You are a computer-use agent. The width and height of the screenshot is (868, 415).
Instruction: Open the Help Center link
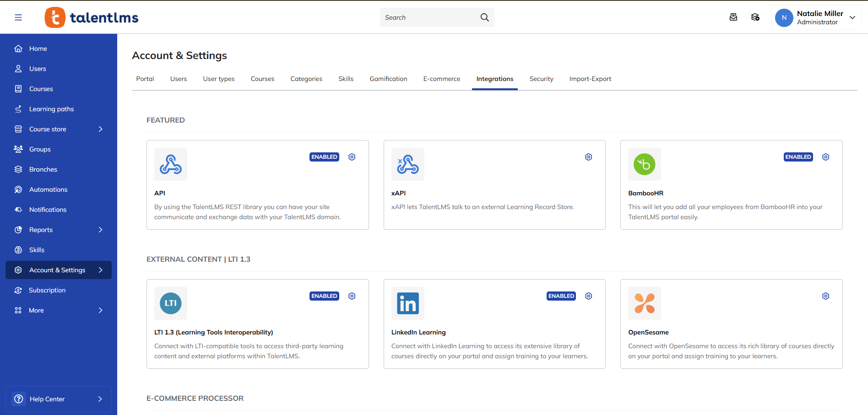[47, 399]
